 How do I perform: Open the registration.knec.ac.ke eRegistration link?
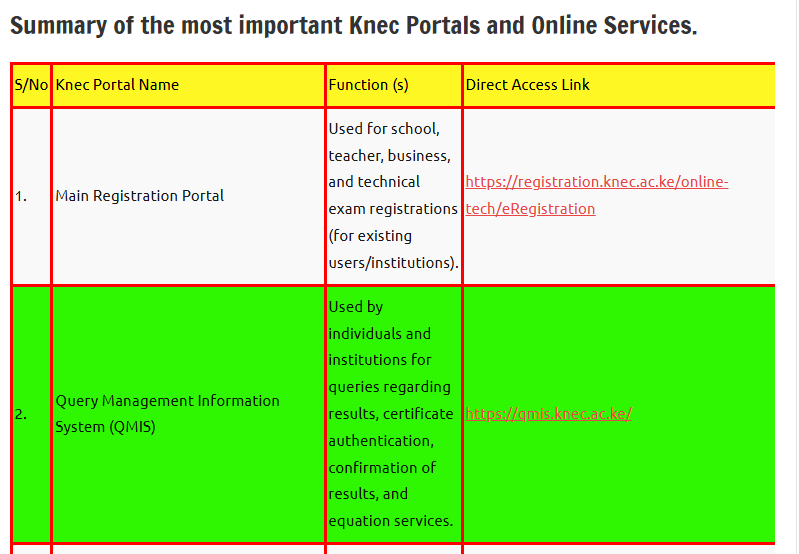597,195
